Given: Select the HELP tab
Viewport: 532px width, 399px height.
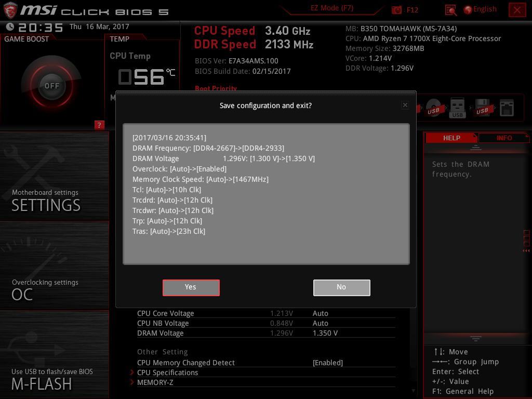Looking at the screenshot, I should (x=451, y=138).
